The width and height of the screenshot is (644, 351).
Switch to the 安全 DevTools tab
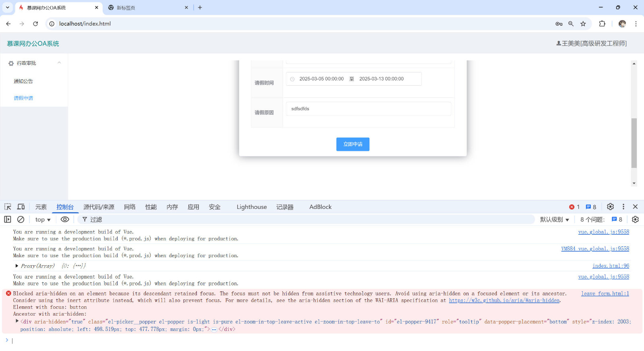click(215, 207)
